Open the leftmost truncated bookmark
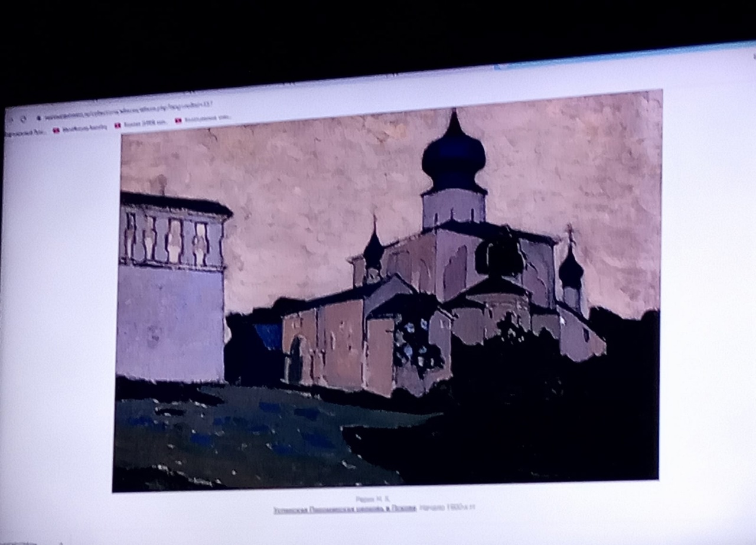This screenshot has width=756, height=545. (24, 133)
